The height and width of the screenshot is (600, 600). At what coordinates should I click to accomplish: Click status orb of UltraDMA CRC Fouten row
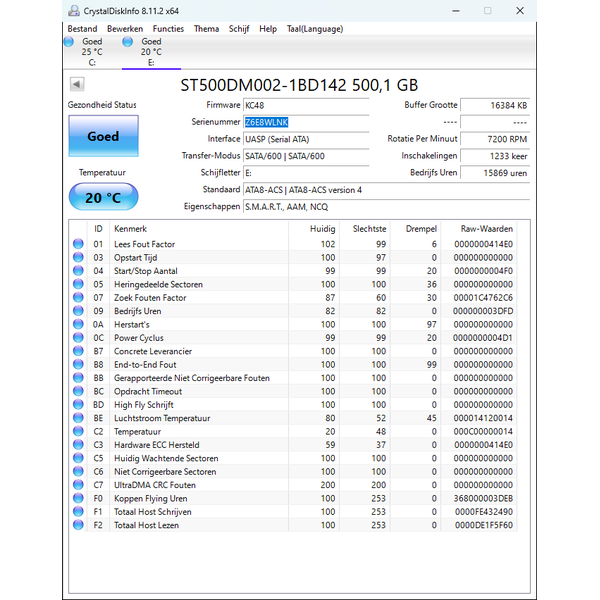point(78,485)
